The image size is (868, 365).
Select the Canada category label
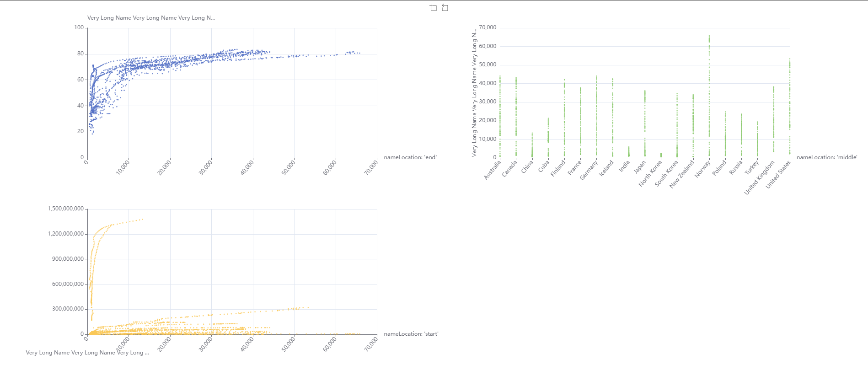click(509, 168)
